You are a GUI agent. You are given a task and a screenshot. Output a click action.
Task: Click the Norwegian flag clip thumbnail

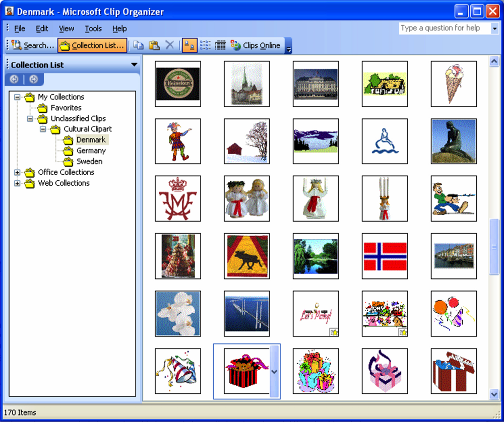point(385,256)
